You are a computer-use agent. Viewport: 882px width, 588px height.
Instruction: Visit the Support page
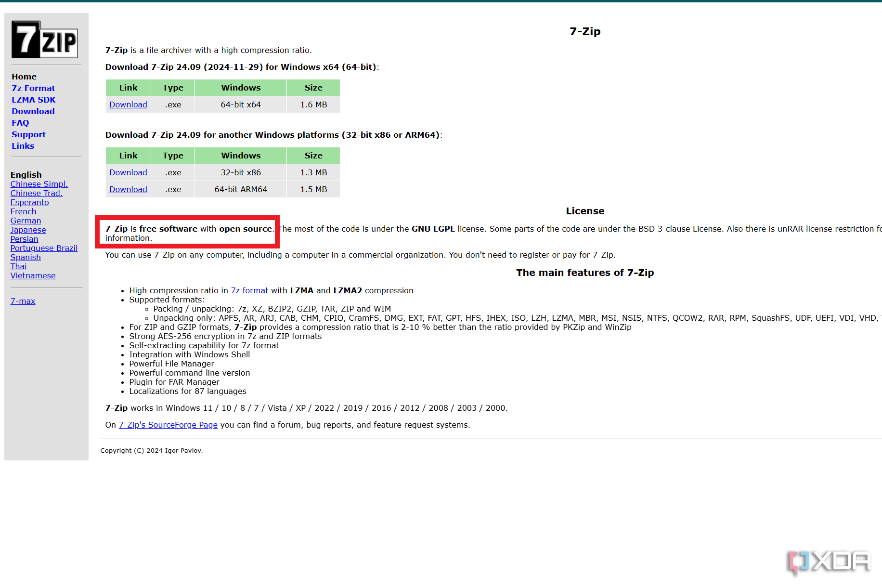click(x=28, y=134)
